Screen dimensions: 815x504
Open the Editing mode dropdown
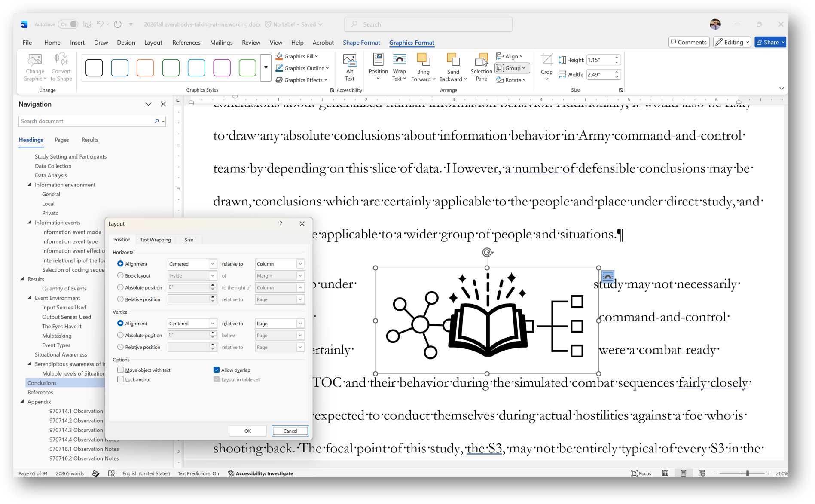click(x=732, y=42)
